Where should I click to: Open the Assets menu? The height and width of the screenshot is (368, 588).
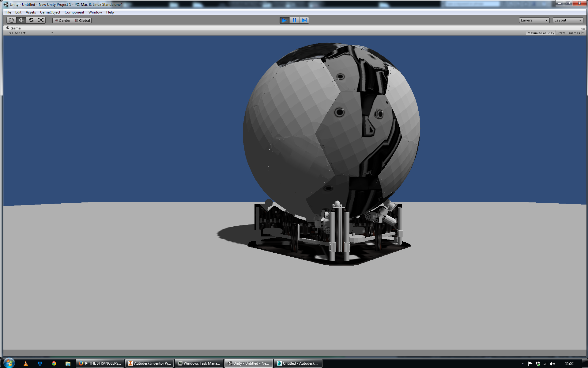point(31,12)
